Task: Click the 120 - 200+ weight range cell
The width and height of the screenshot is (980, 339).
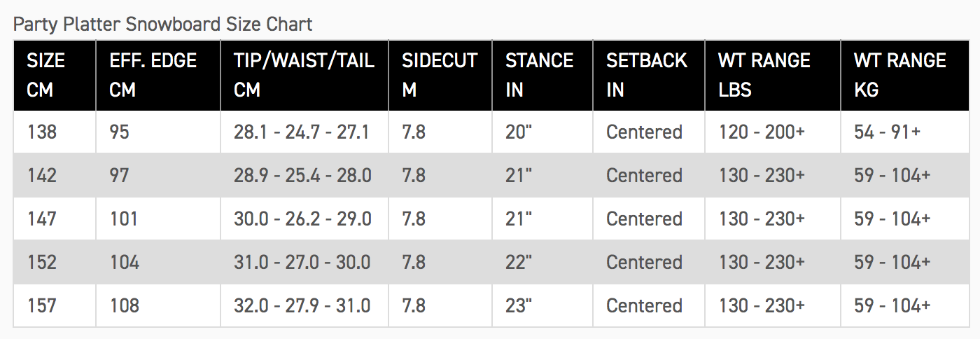Action: (x=762, y=132)
